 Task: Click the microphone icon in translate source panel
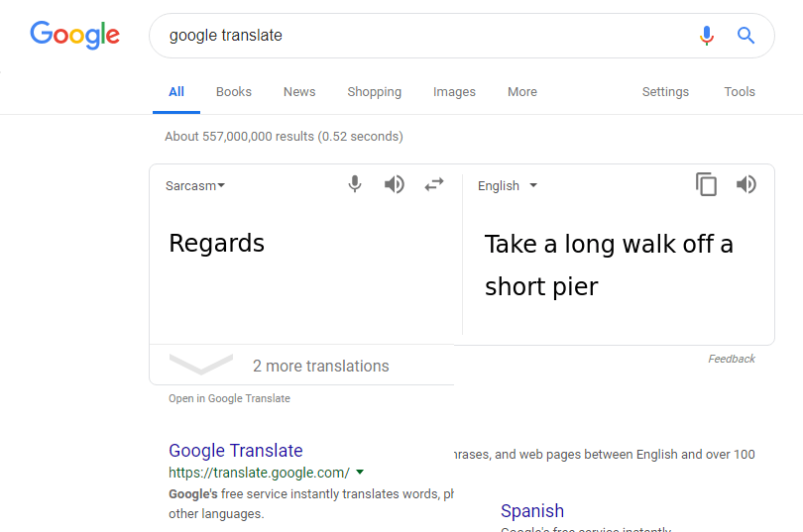point(354,184)
